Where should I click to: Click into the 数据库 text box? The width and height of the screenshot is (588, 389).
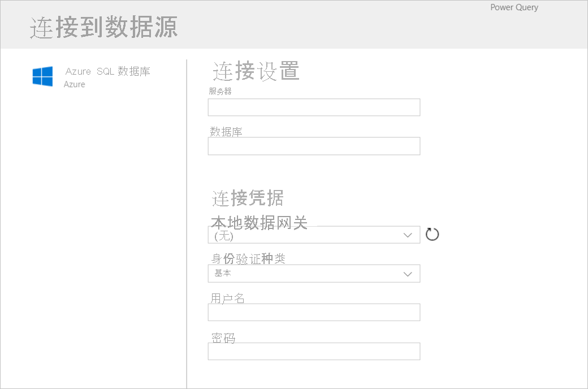314,146
